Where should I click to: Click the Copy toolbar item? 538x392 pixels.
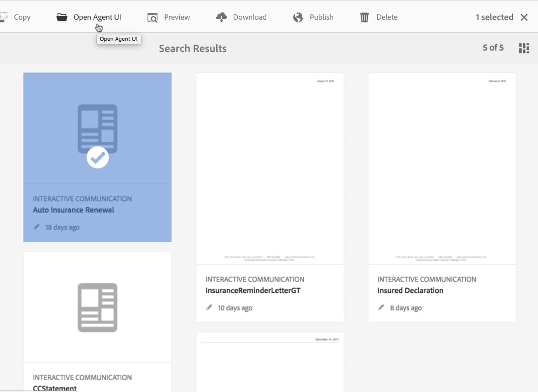(22, 17)
